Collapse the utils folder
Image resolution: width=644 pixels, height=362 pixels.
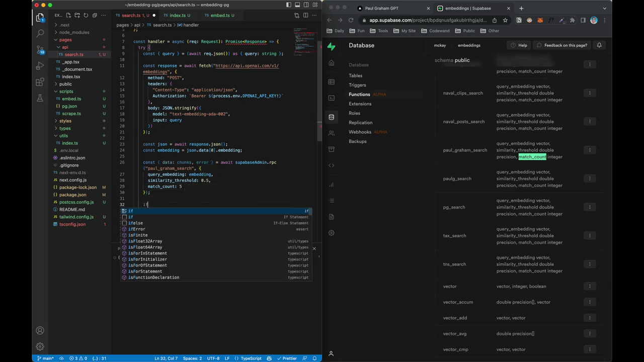(63, 136)
